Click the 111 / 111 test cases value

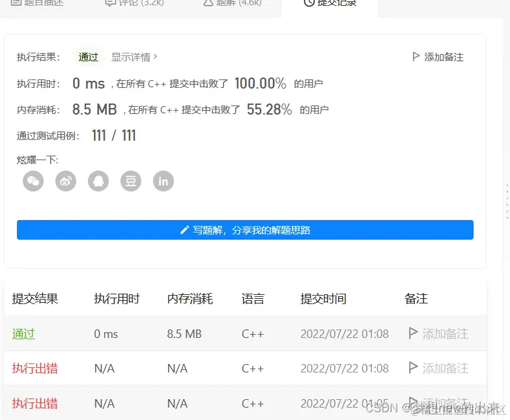click(114, 135)
